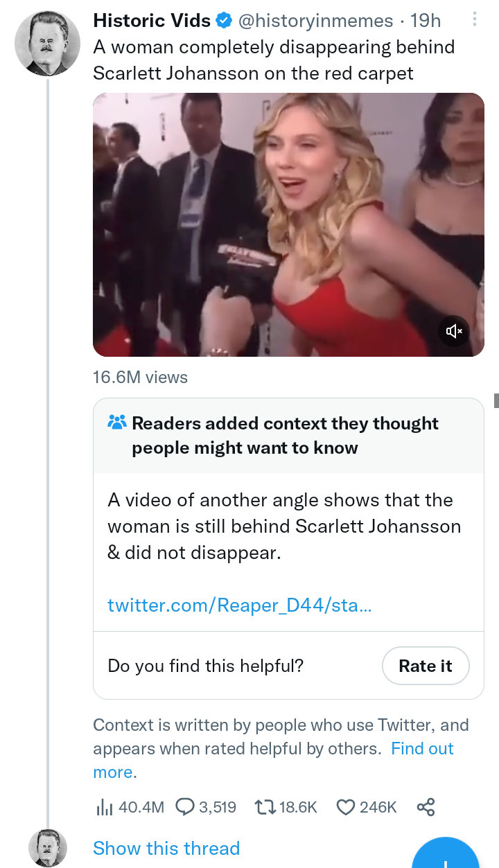Tap the verified badge next to Historic Vids
Image resolution: width=499 pixels, height=868 pixels.
[223, 21]
